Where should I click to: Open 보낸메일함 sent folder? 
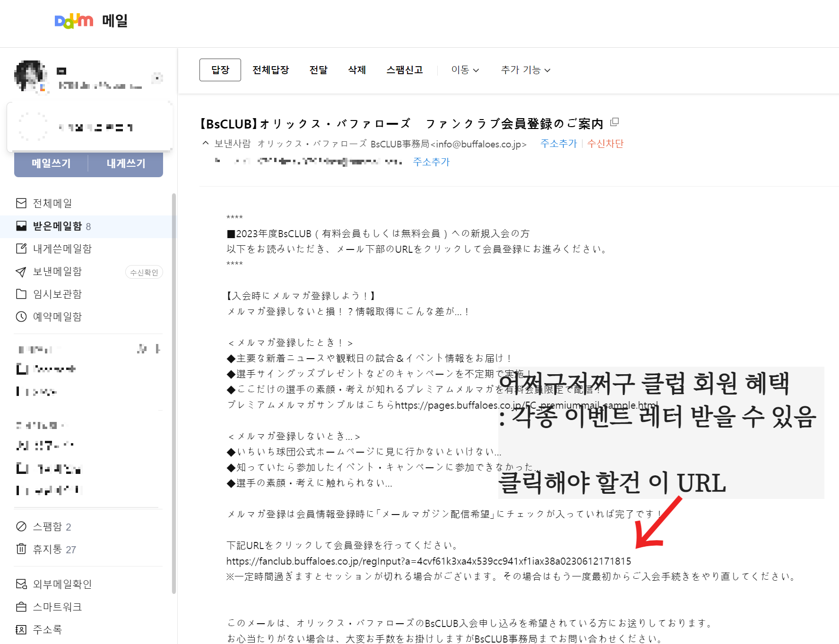57,271
